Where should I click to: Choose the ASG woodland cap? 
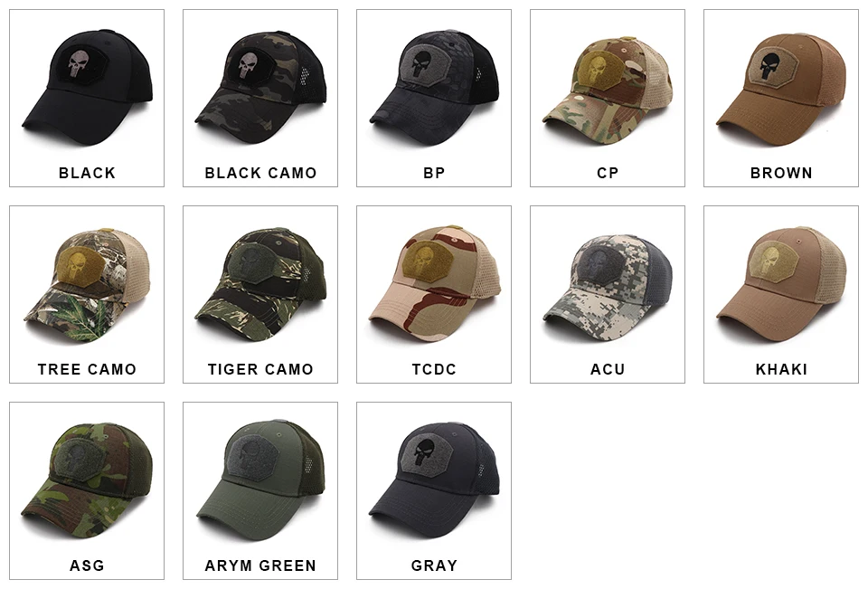pos(87,490)
